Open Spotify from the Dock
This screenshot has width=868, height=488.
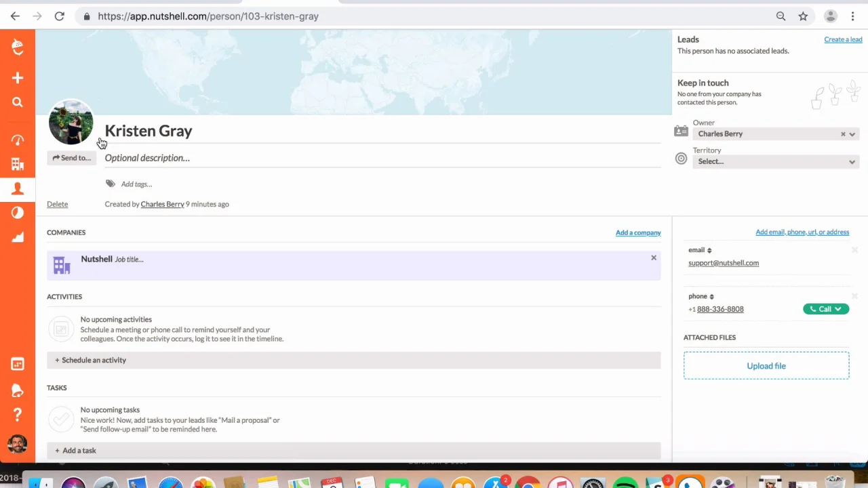point(625,483)
